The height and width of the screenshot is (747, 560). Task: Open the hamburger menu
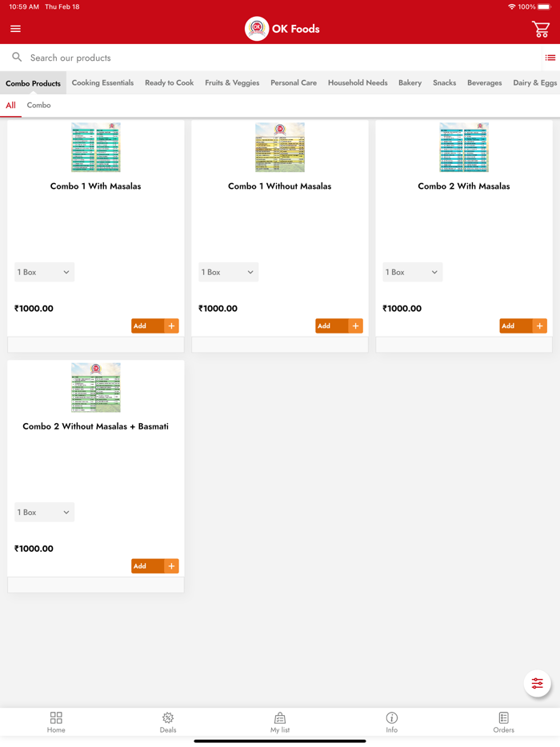(15, 29)
